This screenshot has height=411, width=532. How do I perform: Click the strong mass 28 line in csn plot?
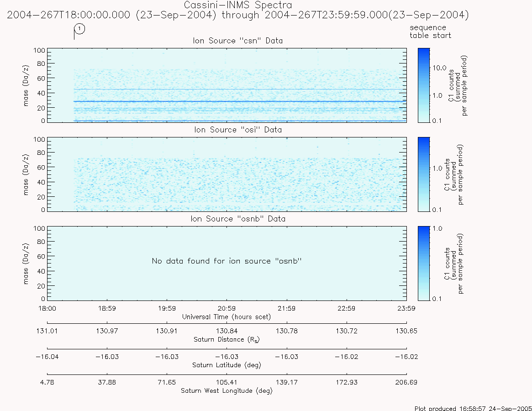click(240, 101)
